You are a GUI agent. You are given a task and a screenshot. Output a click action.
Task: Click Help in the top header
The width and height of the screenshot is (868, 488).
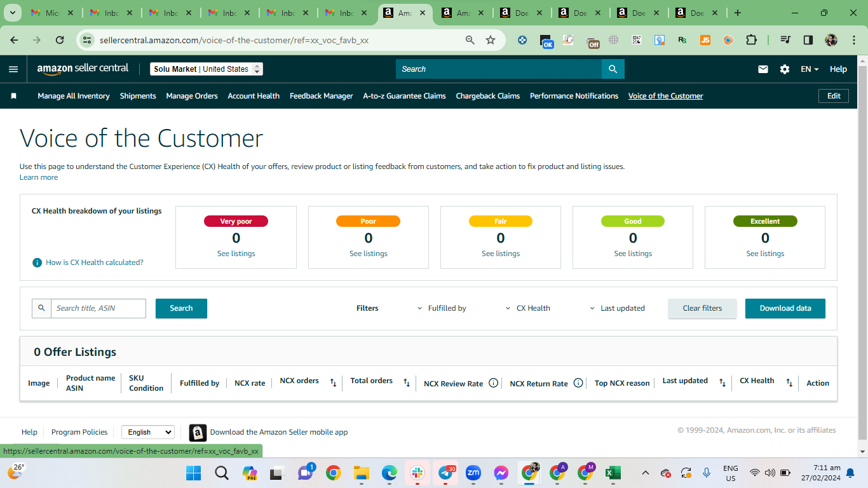pos(838,69)
